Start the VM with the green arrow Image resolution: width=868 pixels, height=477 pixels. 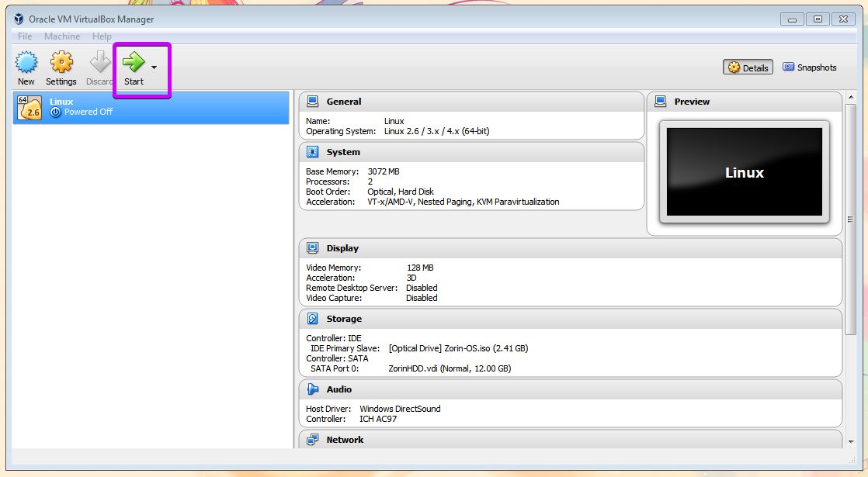[134, 62]
